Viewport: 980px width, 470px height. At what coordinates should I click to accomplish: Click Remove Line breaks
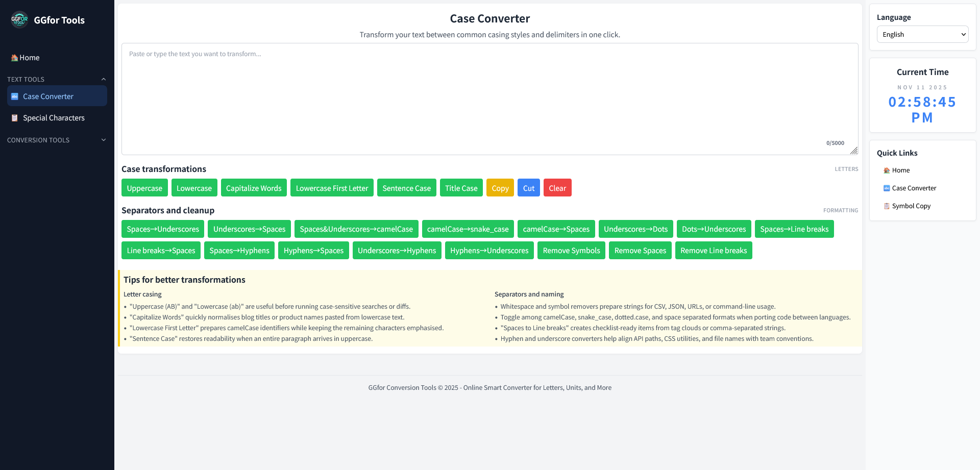[x=714, y=250]
